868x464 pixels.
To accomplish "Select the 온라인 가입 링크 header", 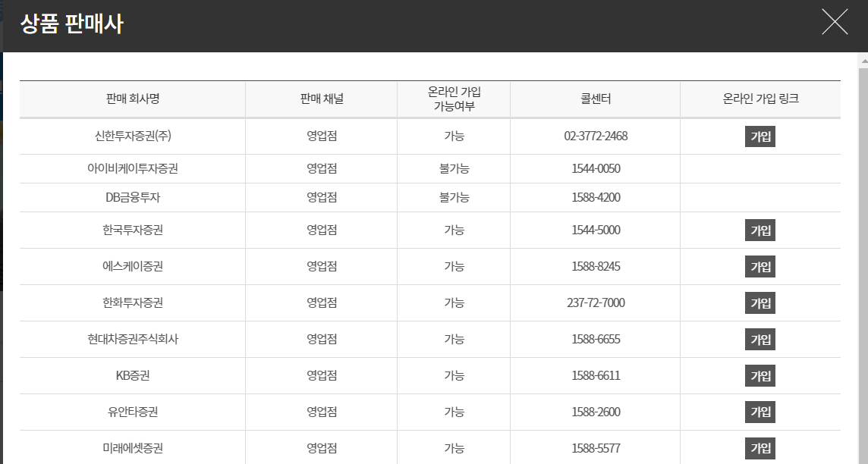I will point(760,99).
